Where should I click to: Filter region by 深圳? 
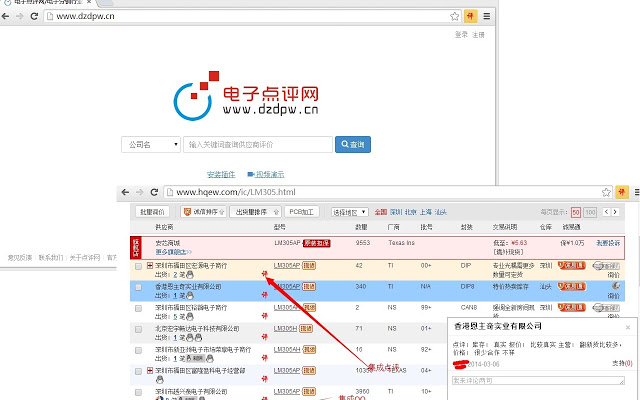click(x=396, y=212)
